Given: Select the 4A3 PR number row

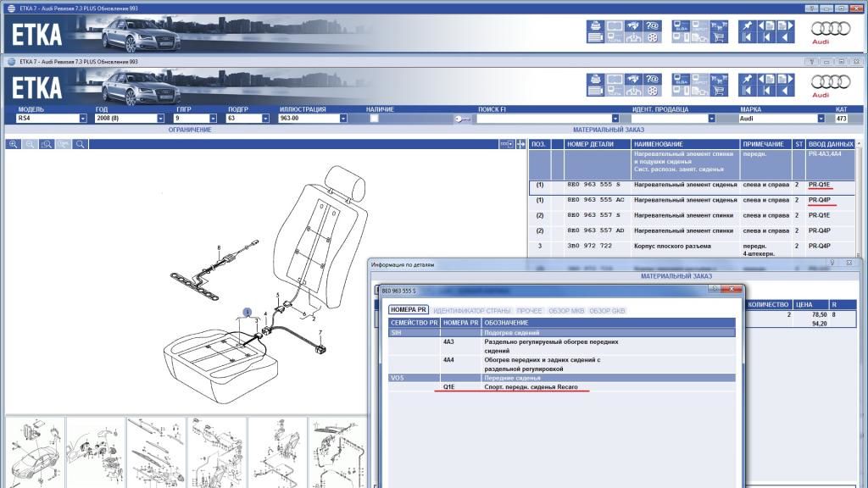Looking at the screenshot, I should click(x=562, y=346).
